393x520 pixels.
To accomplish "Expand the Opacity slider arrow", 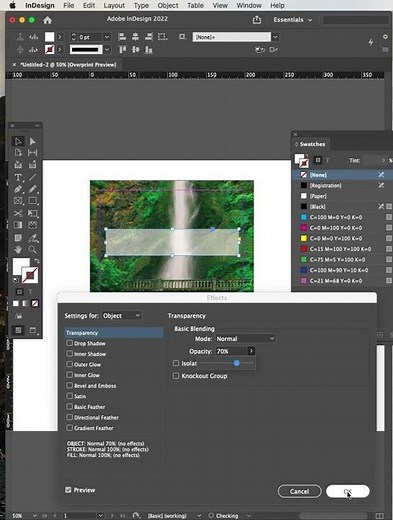I will [x=251, y=351].
